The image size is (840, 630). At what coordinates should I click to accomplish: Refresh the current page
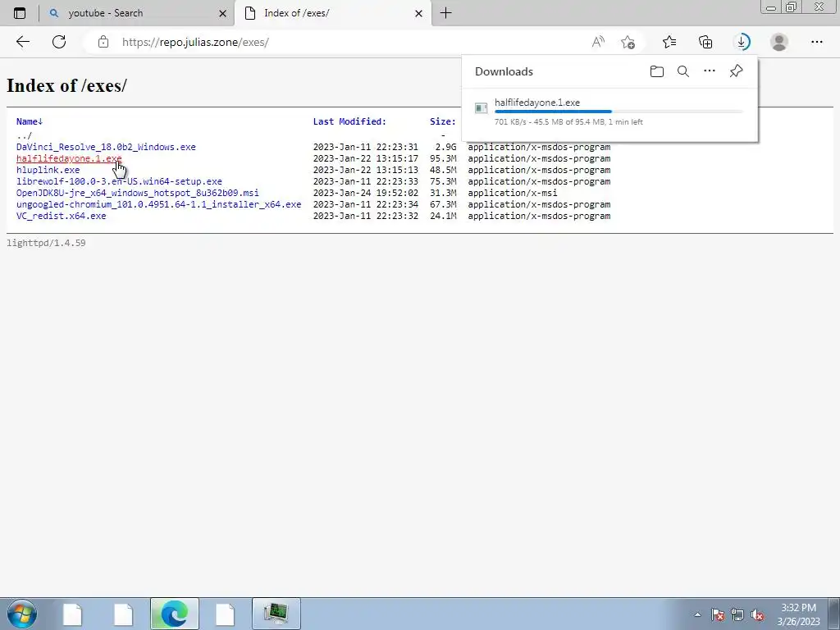click(x=59, y=42)
